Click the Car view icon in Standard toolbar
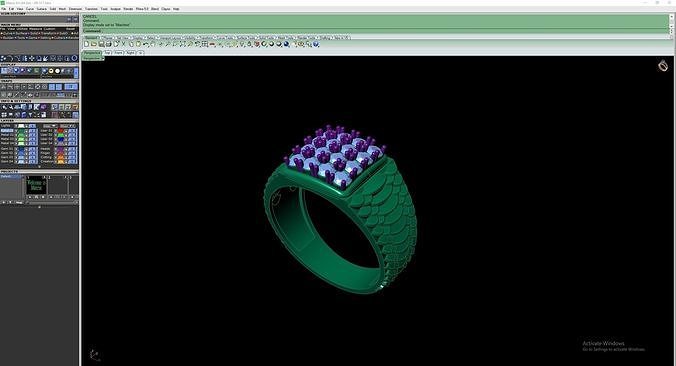 coord(212,44)
